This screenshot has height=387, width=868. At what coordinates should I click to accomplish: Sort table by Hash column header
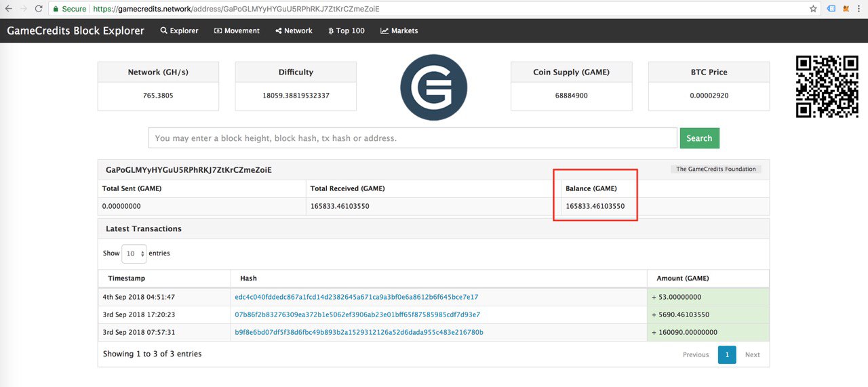pos(439,278)
